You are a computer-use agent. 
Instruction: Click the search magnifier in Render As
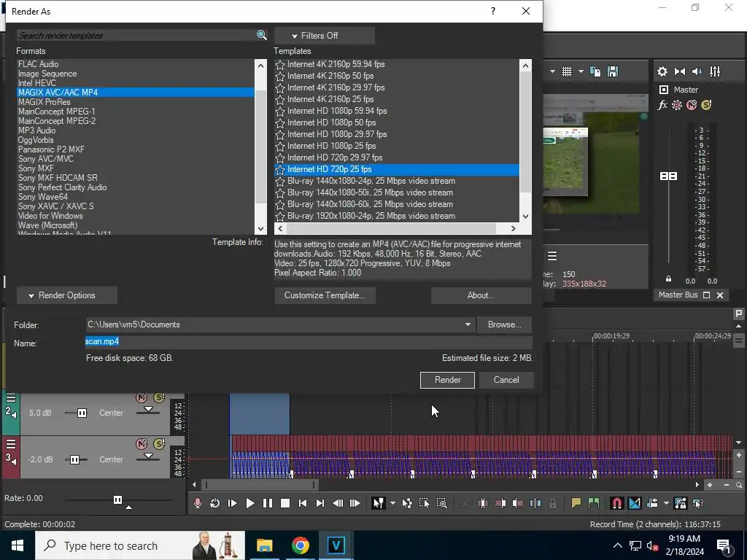point(262,35)
